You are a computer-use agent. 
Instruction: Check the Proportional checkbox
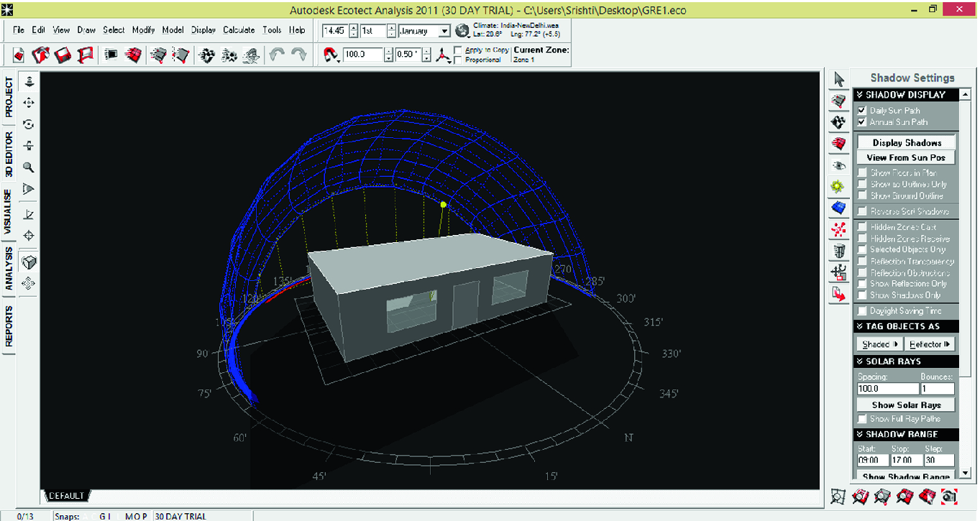(459, 60)
